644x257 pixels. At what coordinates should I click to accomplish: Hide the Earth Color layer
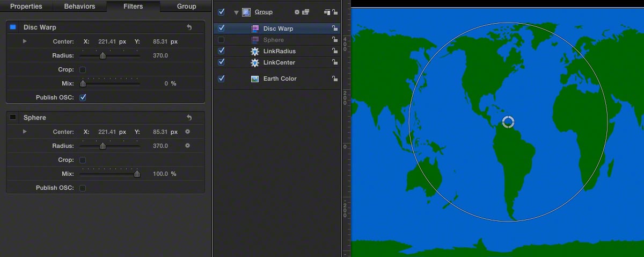(221, 78)
